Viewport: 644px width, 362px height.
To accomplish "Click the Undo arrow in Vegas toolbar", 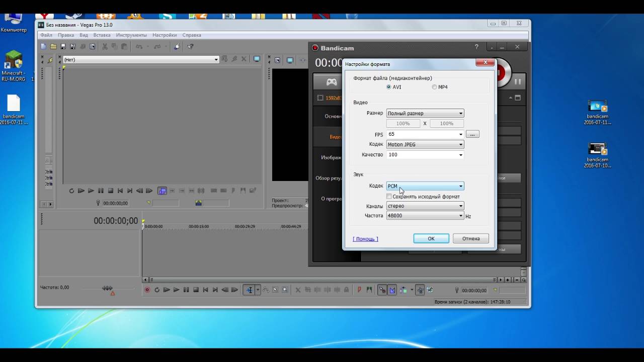I will [139, 46].
